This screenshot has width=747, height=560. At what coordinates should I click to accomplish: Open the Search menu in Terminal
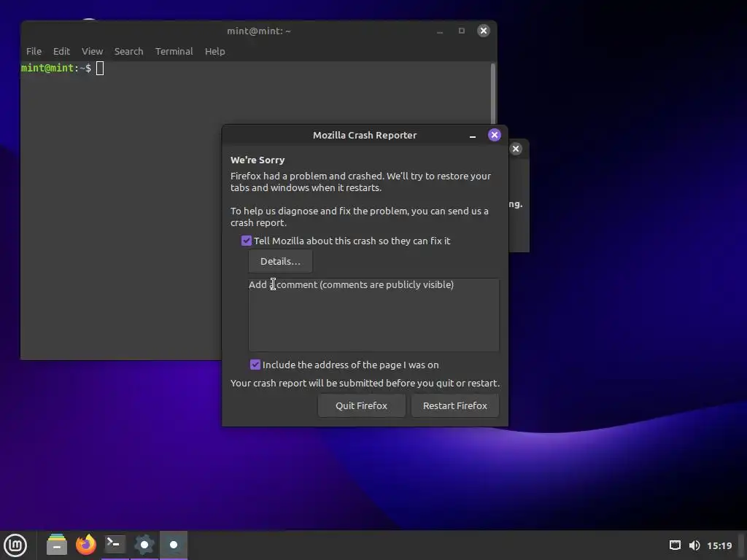click(x=128, y=52)
